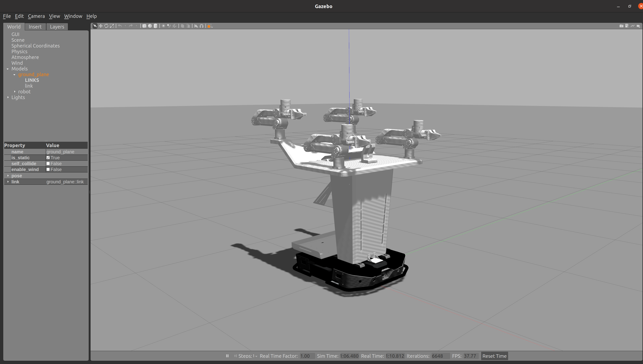
Task: Uncheck the is_static checkbox
Action: click(48, 158)
